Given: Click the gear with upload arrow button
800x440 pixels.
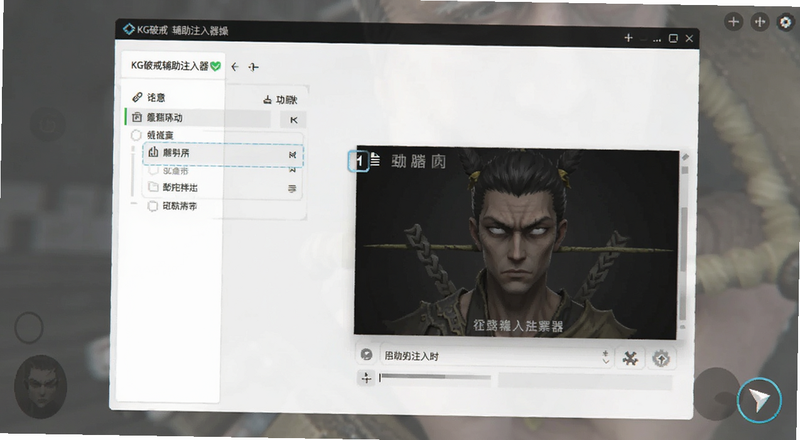Looking at the screenshot, I should [661, 358].
